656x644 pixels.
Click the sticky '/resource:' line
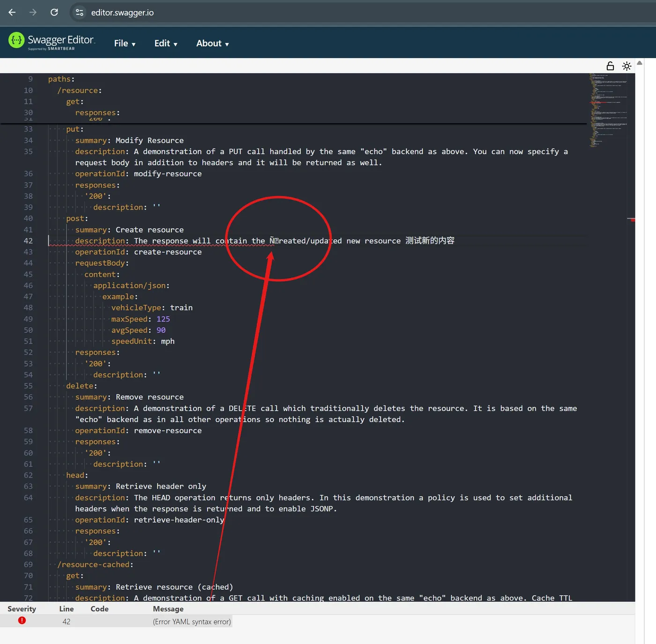point(80,90)
